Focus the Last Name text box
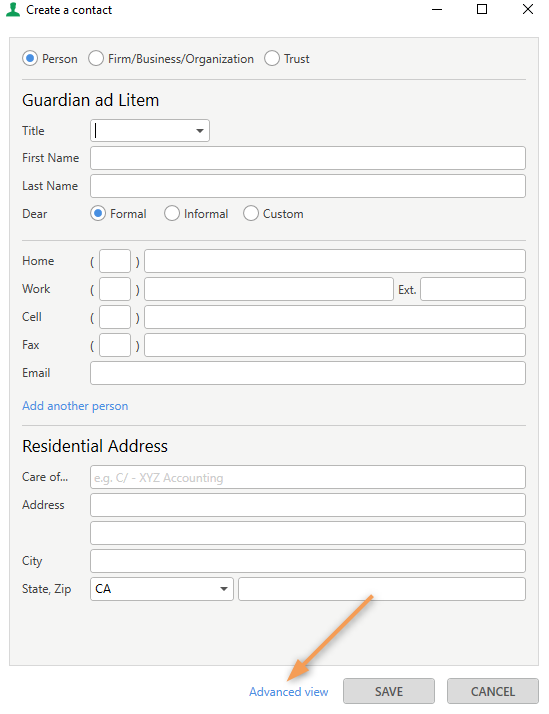This screenshot has width=549, height=714. [x=308, y=186]
